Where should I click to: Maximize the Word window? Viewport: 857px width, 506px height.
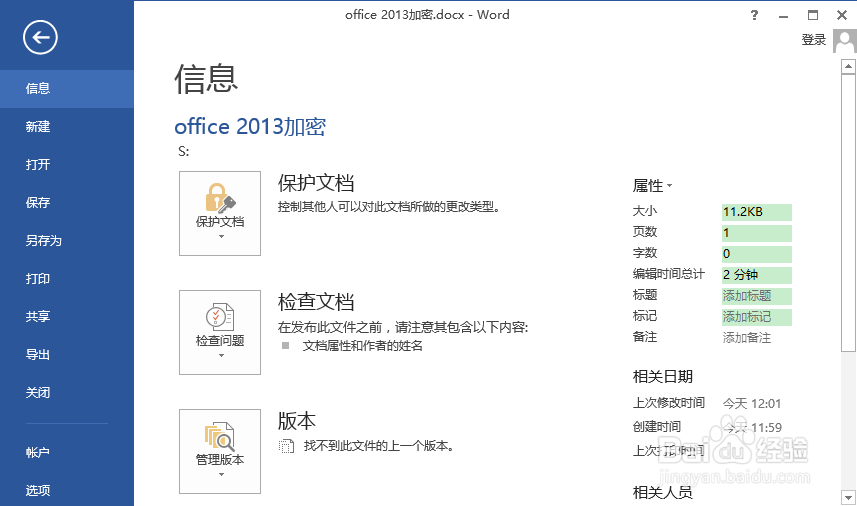click(x=813, y=15)
